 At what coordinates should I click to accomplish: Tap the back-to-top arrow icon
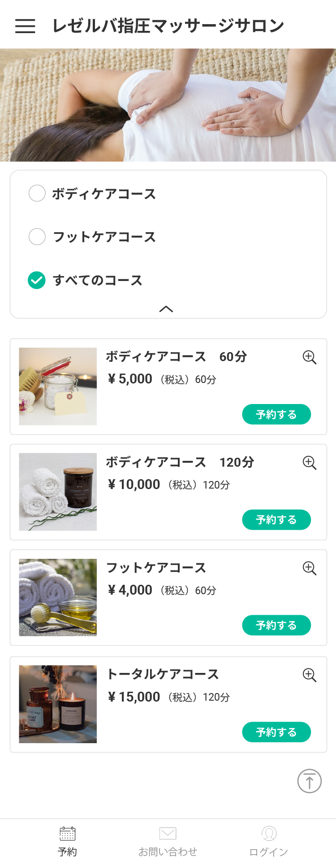tap(310, 781)
